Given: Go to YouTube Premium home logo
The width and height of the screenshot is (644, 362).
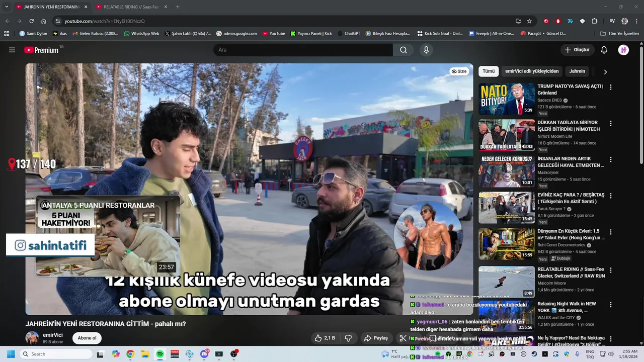Looking at the screenshot, I should coord(41,50).
